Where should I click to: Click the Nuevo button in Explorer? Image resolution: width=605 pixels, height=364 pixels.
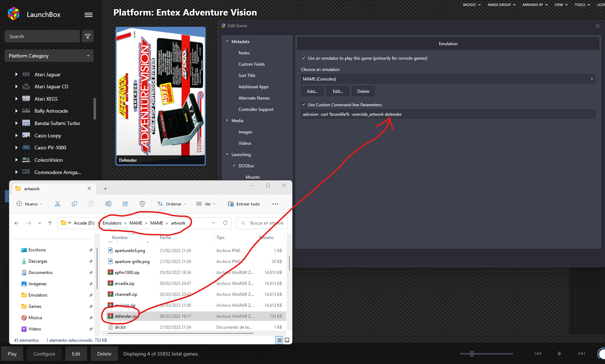(x=30, y=204)
